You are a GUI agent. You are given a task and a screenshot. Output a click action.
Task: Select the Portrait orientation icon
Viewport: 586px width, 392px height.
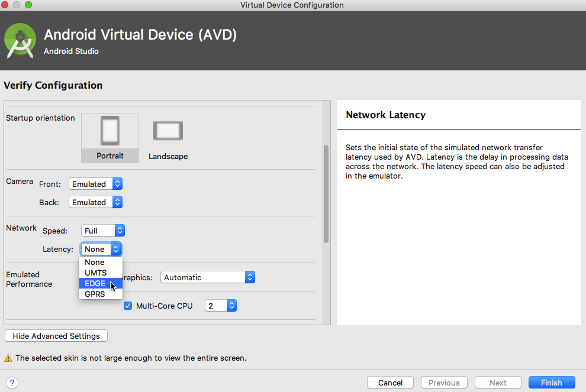tap(110, 131)
